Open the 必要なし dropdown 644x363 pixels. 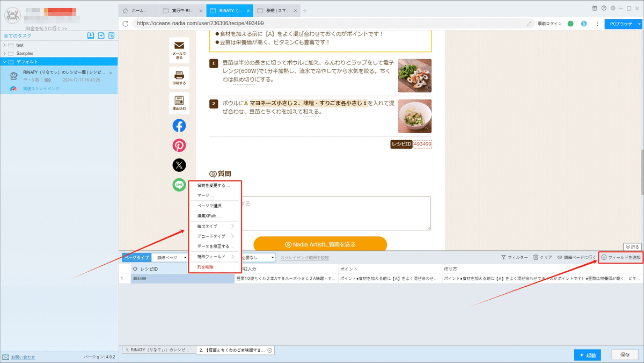coord(259,258)
